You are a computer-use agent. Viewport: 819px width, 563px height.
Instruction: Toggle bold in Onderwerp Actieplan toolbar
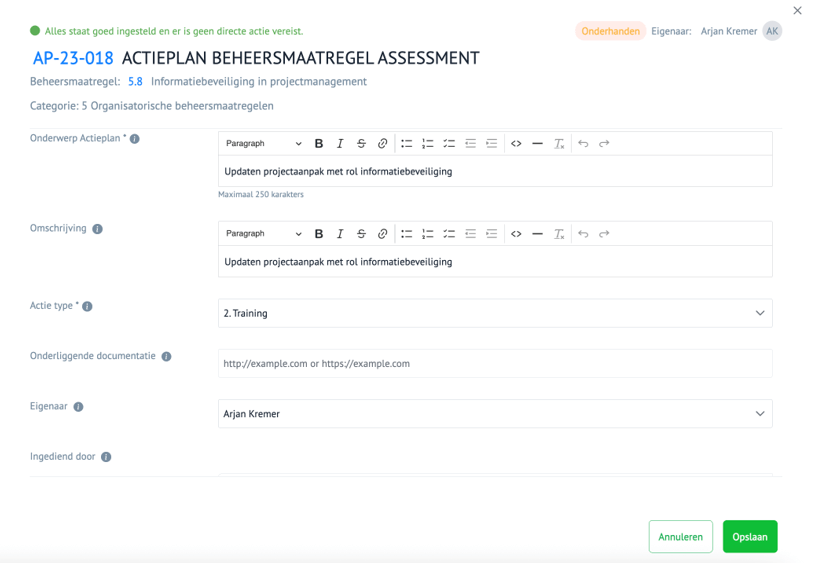[x=319, y=144]
